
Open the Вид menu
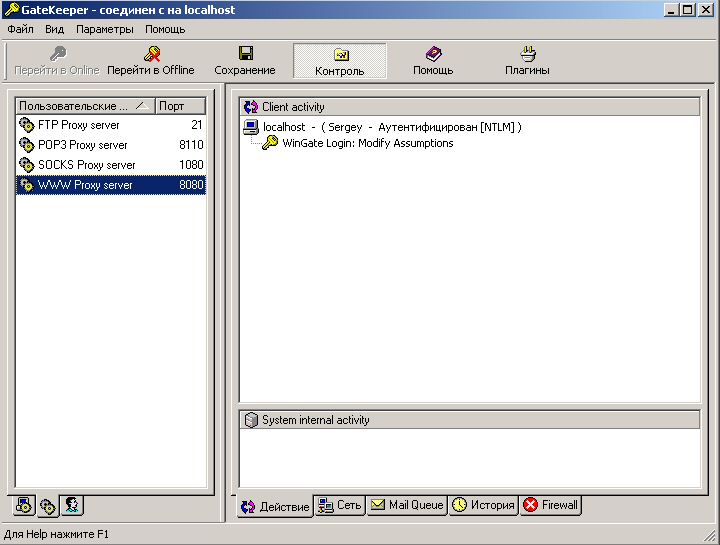pyautogui.click(x=54, y=29)
